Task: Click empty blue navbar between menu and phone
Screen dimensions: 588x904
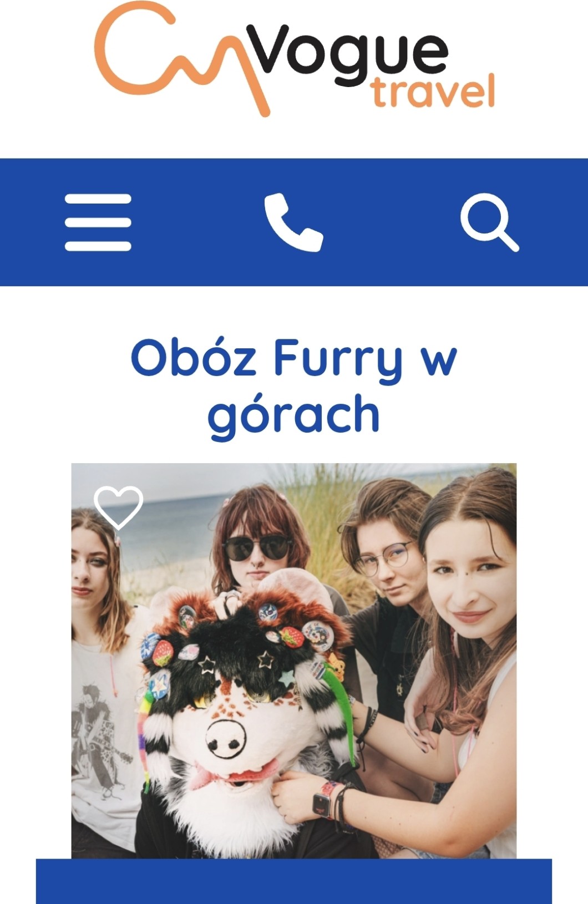Action: (x=197, y=222)
